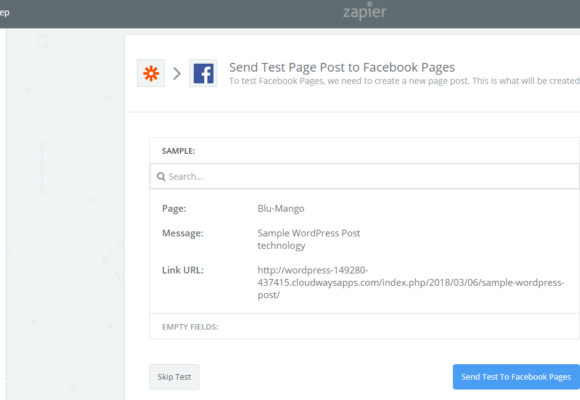Click into the sample Search field

pyautogui.click(x=365, y=177)
